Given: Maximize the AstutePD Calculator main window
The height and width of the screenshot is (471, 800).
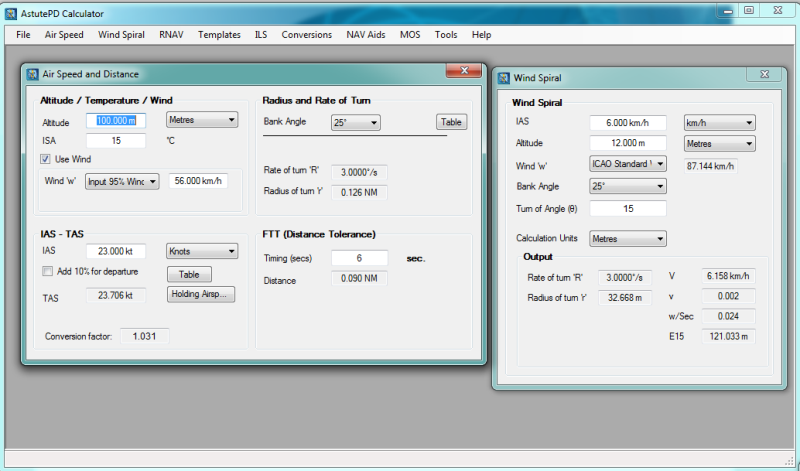Looking at the screenshot, I should (x=749, y=10).
